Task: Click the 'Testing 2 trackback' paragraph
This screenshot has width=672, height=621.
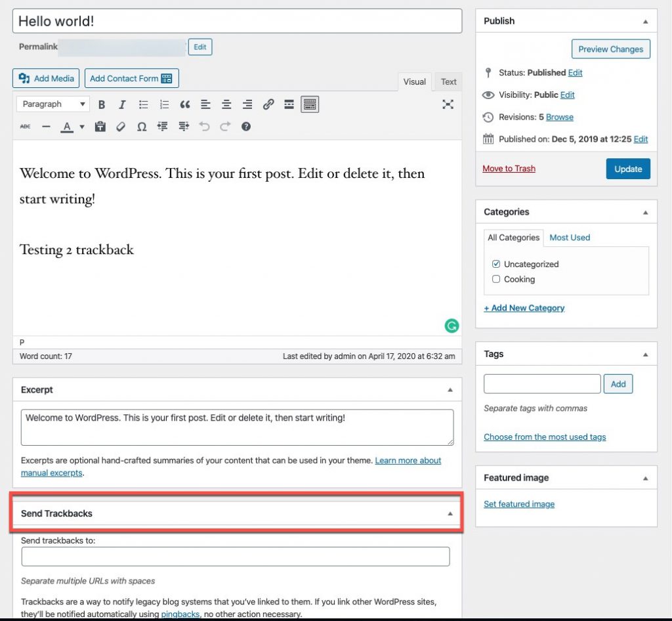Action: tap(77, 250)
